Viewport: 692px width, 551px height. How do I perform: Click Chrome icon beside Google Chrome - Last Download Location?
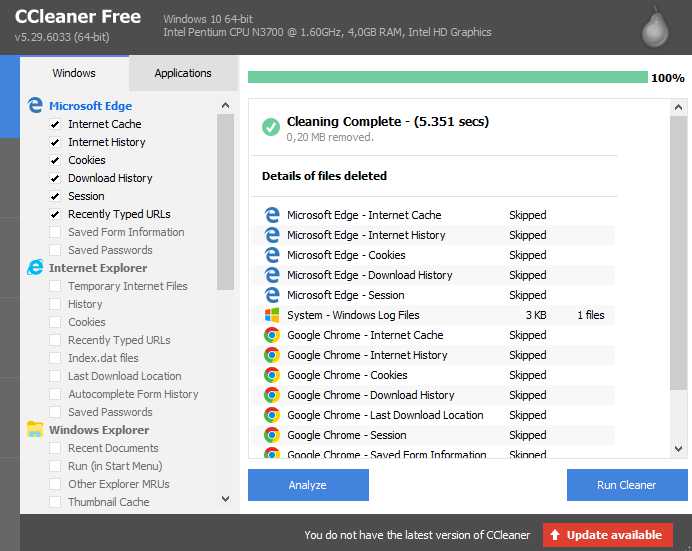[272, 415]
